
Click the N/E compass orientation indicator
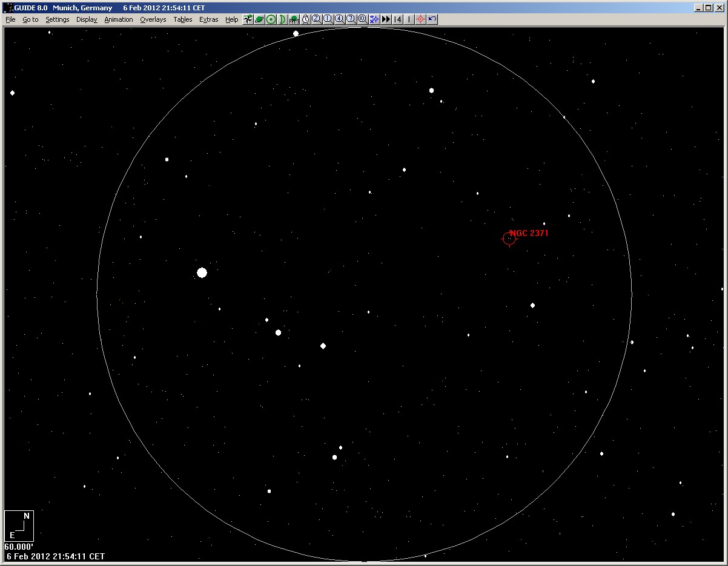pos(19,525)
